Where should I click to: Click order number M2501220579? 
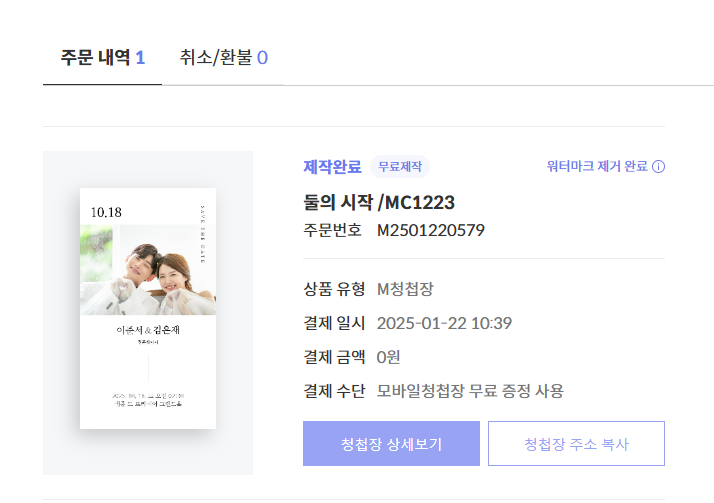tap(430, 231)
